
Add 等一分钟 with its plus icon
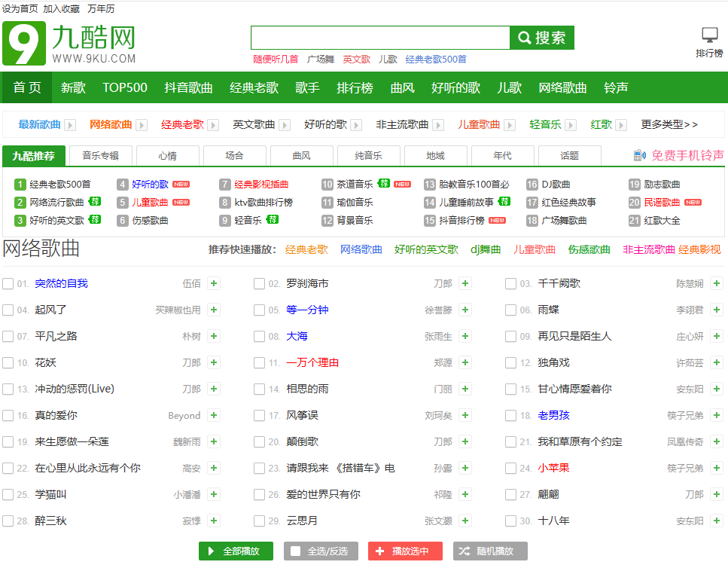click(465, 310)
